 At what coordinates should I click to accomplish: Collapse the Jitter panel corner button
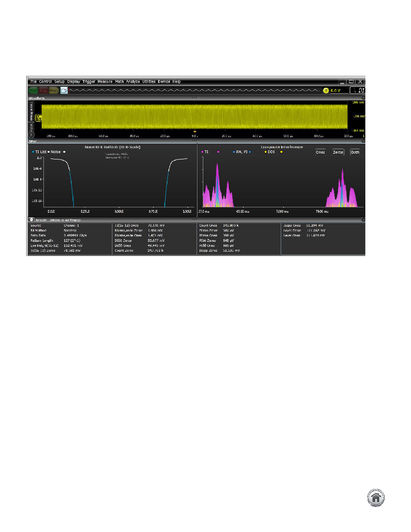pos(363,141)
